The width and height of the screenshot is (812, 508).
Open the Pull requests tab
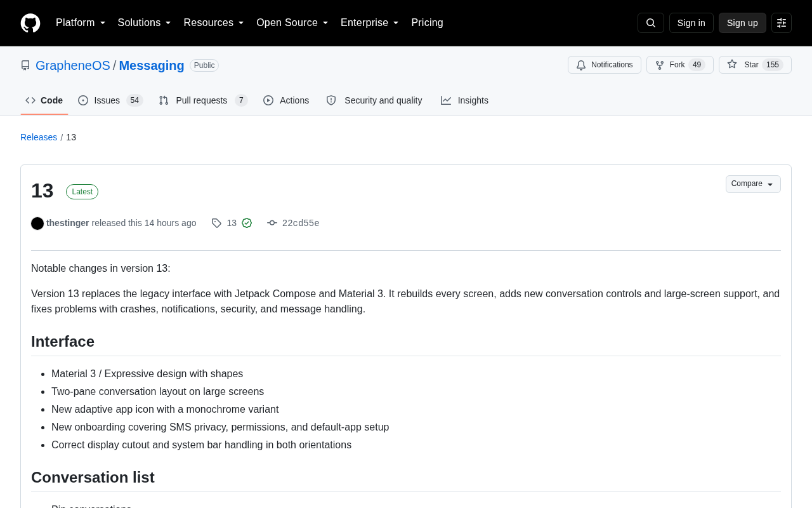[203, 100]
